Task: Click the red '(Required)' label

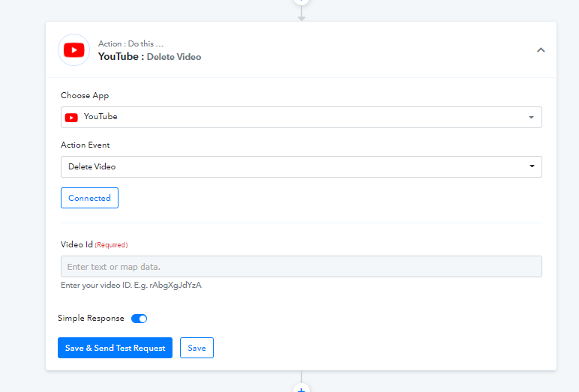Action: tap(111, 245)
